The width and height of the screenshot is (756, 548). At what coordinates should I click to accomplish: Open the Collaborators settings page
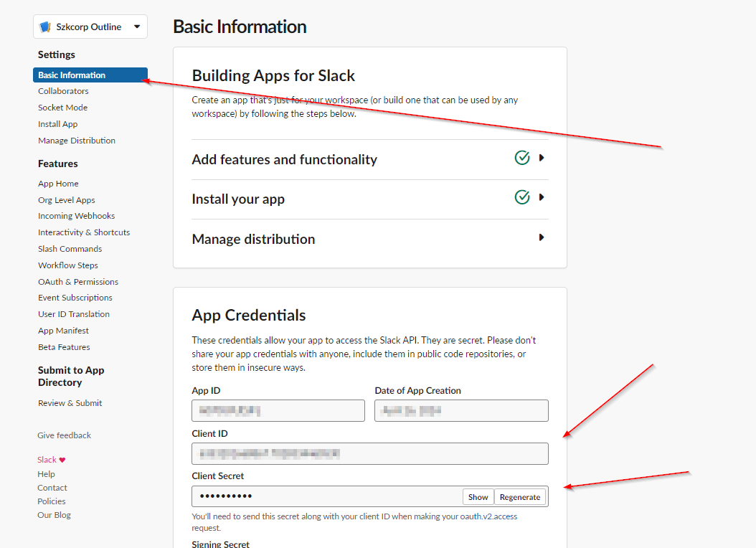pyautogui.click(x=63, y=91)
